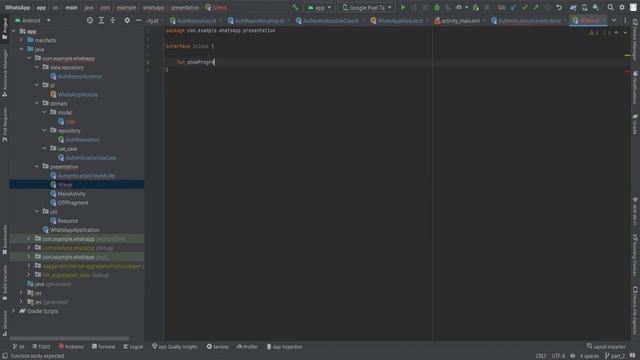Collapse the domain package
The height and width of the screenshot is (360, 640).
(x=37, y=103)
